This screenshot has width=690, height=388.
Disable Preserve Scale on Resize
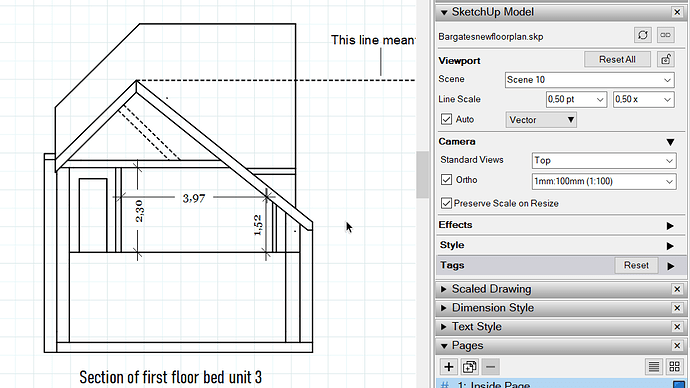coord(446,203)
